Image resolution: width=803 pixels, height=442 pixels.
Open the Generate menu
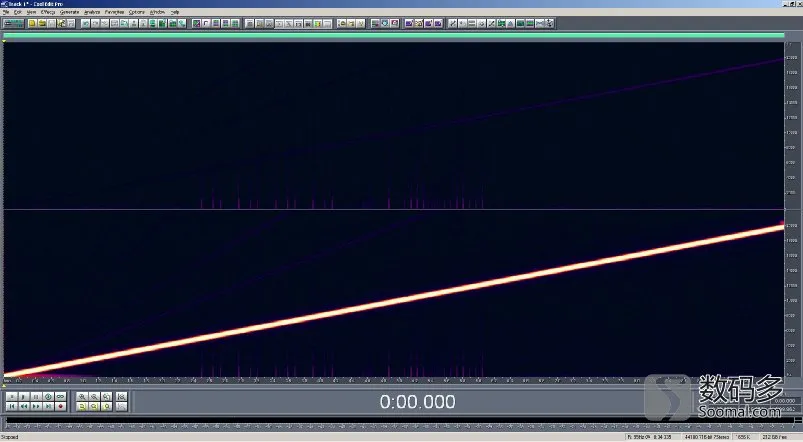click(69, 12)
